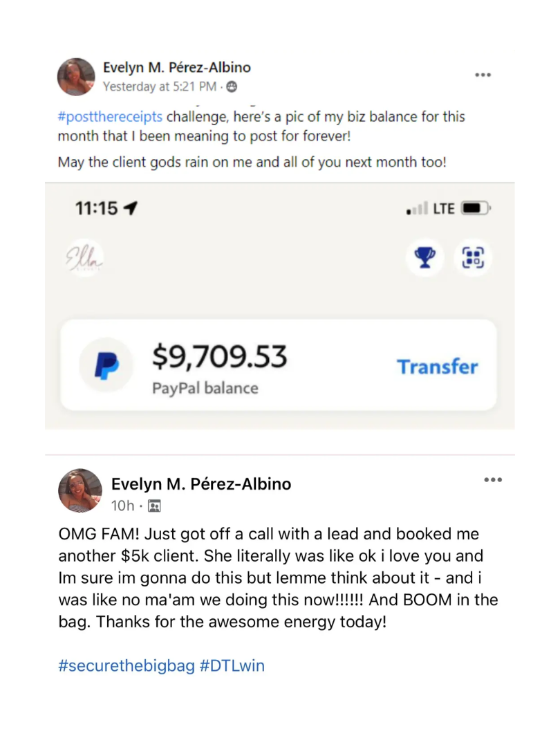
Task: Click the LTE signal bars indicator
Action: tap(416, 209)
